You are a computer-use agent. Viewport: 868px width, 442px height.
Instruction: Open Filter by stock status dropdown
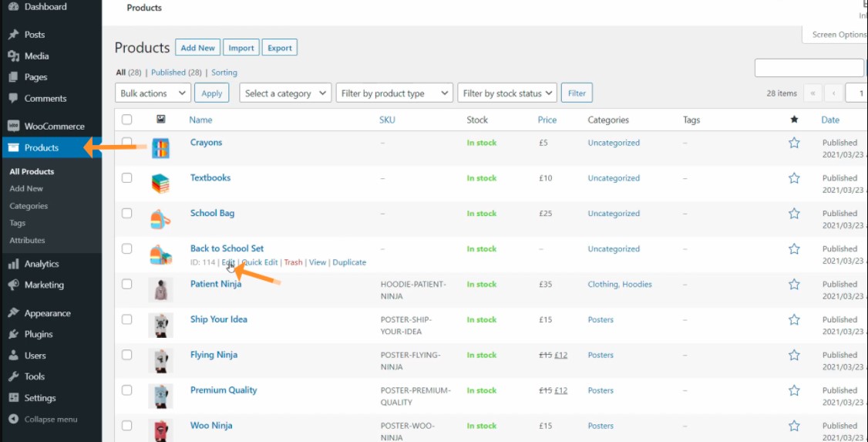[506, 93]
